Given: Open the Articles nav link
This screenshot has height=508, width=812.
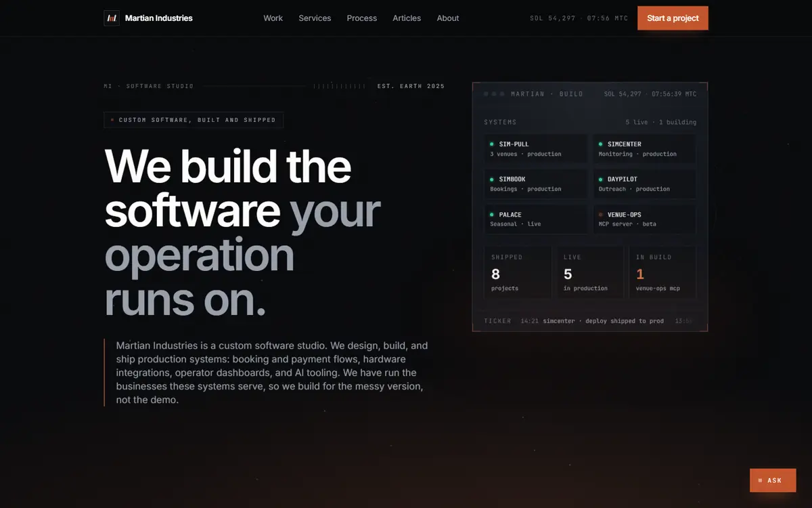Looking at the screenshot, I should click(x=407, y=18).
